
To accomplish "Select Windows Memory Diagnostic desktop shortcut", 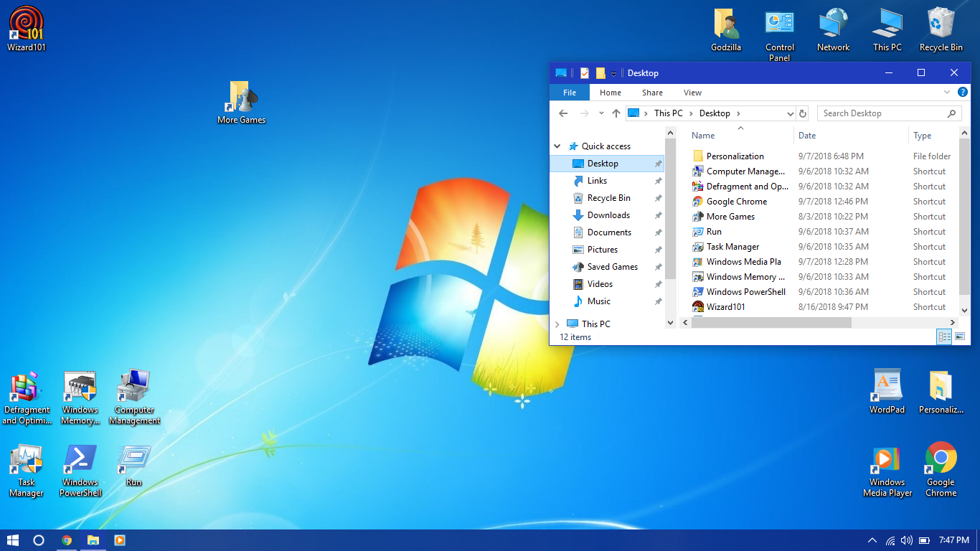I will 80,398.
